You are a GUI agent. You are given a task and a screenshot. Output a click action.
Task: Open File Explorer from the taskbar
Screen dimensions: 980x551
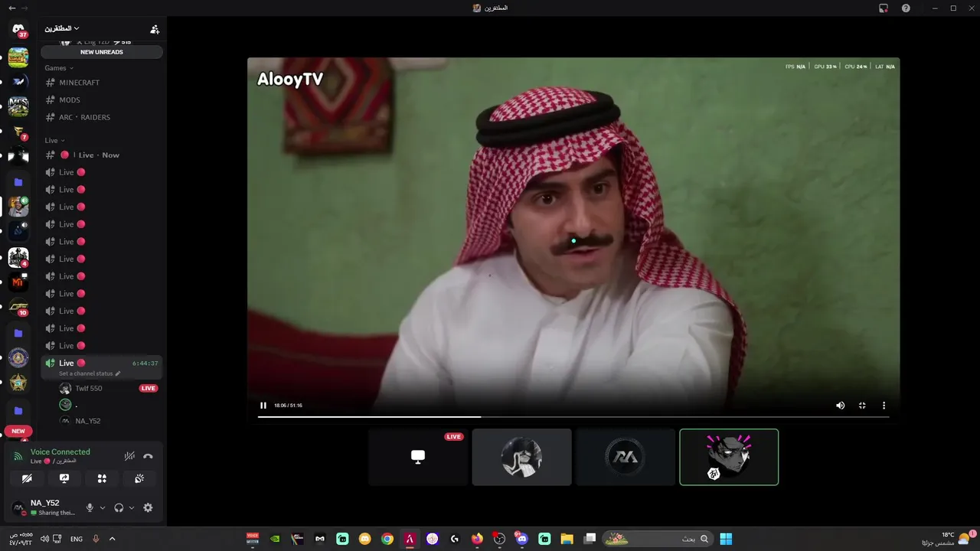tap(567, 539)
